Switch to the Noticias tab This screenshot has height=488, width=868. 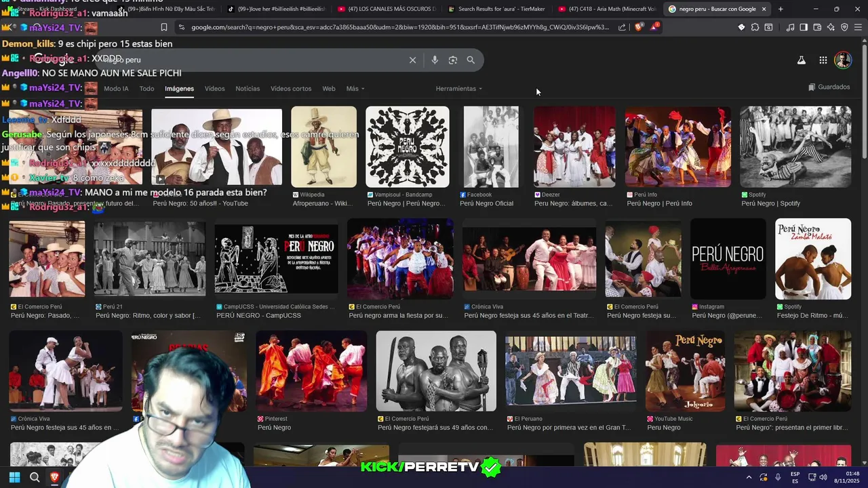(248, 89)
